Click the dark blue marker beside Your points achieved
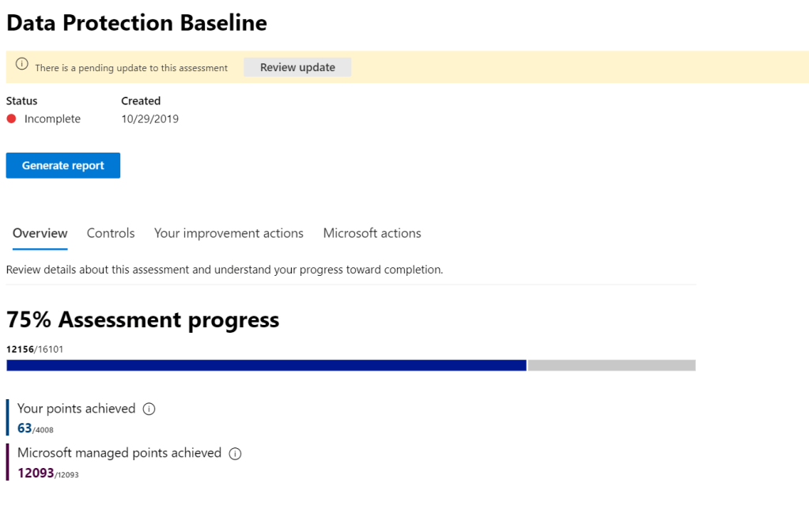 8,417
